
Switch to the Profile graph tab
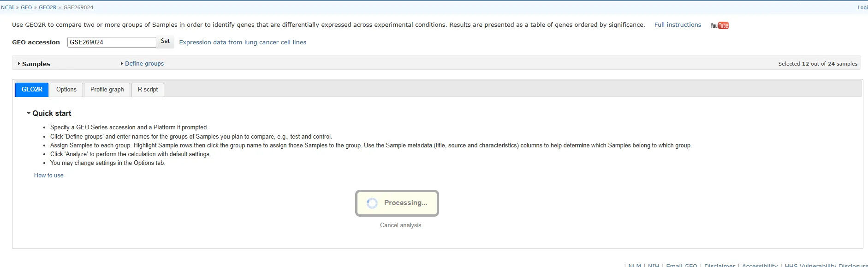coord(107,90)
